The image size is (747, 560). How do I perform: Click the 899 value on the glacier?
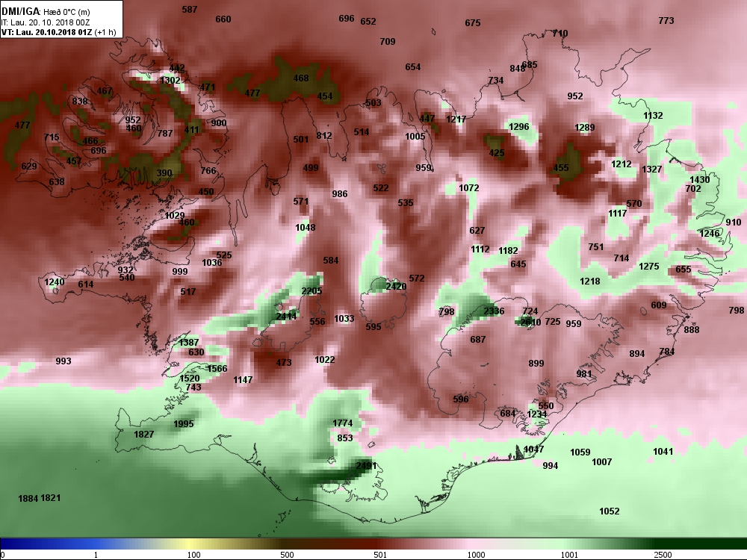tap(536, 364)
